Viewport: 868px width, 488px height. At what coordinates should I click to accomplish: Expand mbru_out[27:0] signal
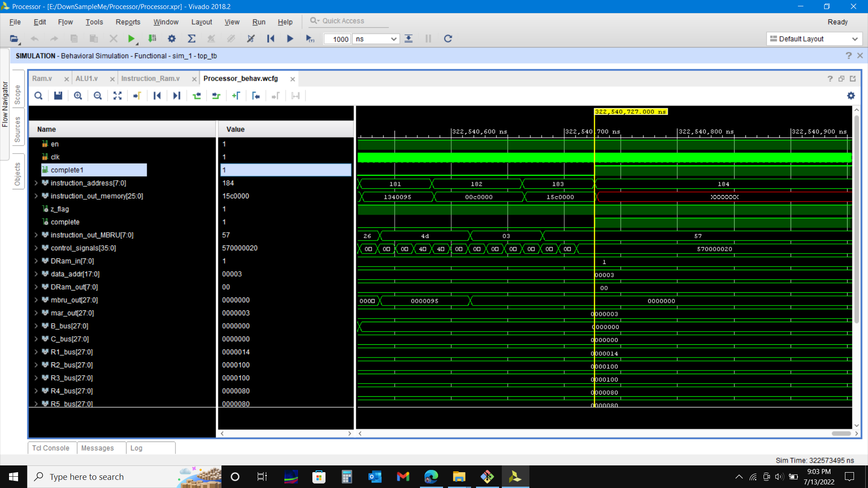coord(36,300)
